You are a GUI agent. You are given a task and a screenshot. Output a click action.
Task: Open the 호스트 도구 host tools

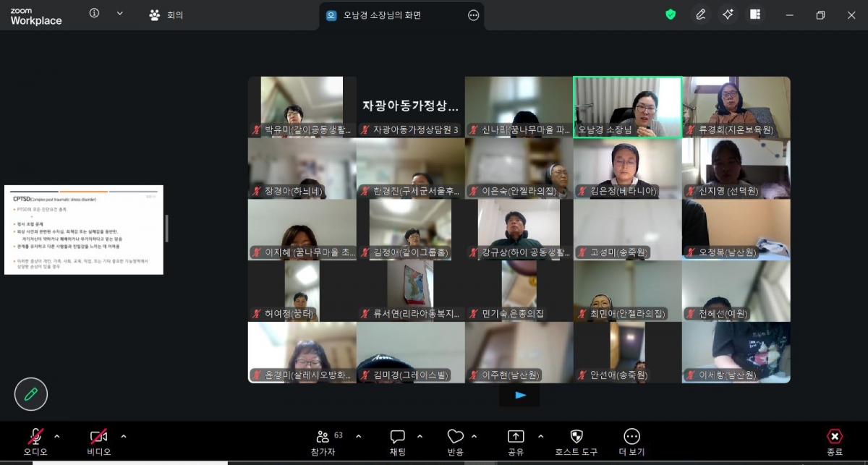coord(576,442)
